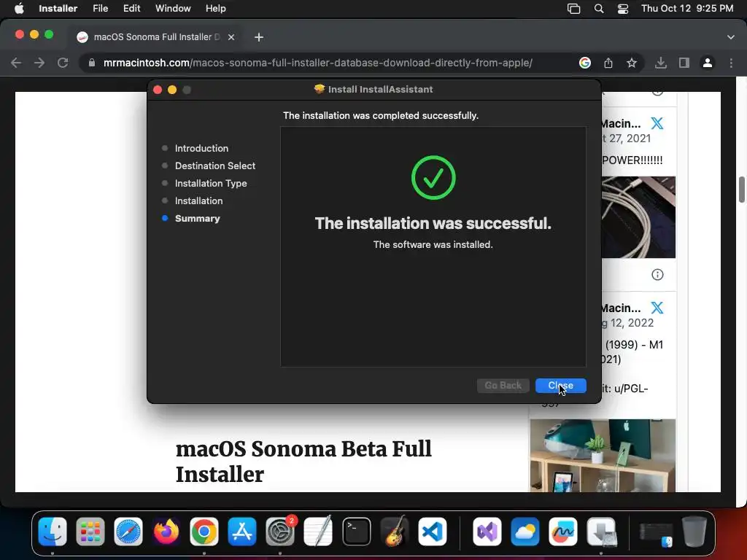The image size is (747, 560).
Task: Toggle Chrome side panel
Action: click(x=684, y=63)
